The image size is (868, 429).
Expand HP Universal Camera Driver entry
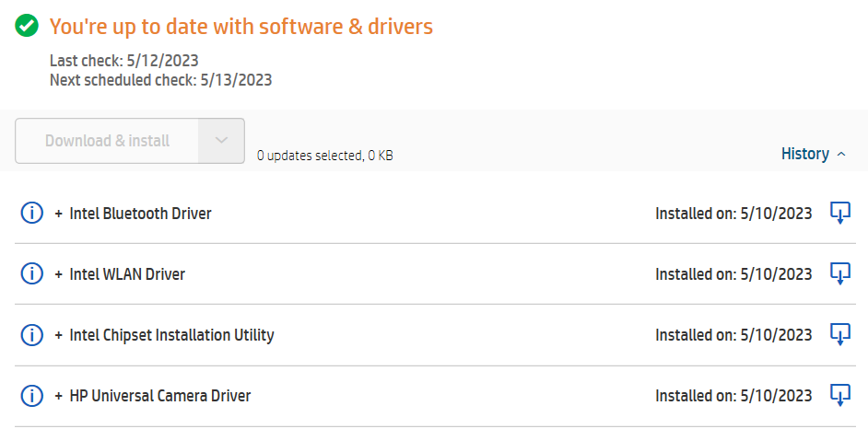(x=59, y=396)
